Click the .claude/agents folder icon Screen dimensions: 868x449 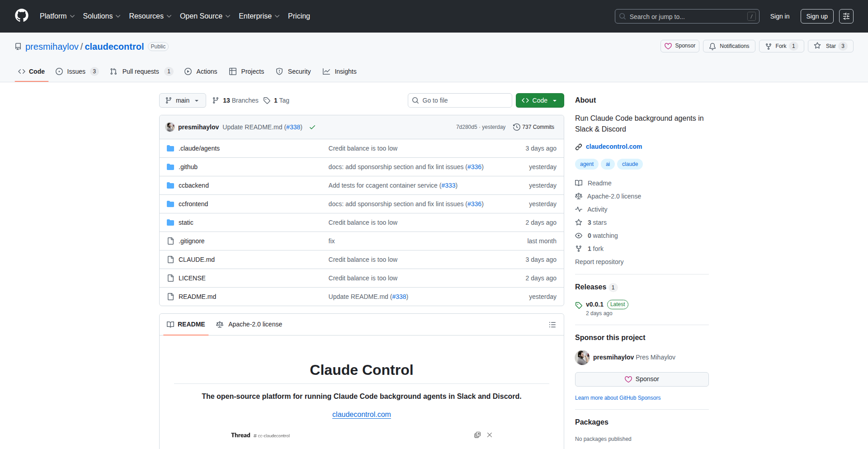(170, 148)
